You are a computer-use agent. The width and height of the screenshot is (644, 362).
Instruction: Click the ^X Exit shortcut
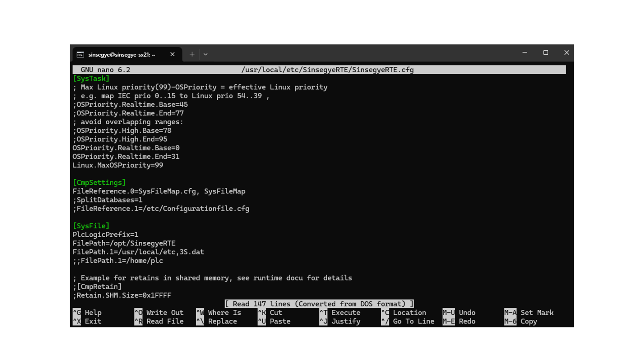click(x=87, y=321)
